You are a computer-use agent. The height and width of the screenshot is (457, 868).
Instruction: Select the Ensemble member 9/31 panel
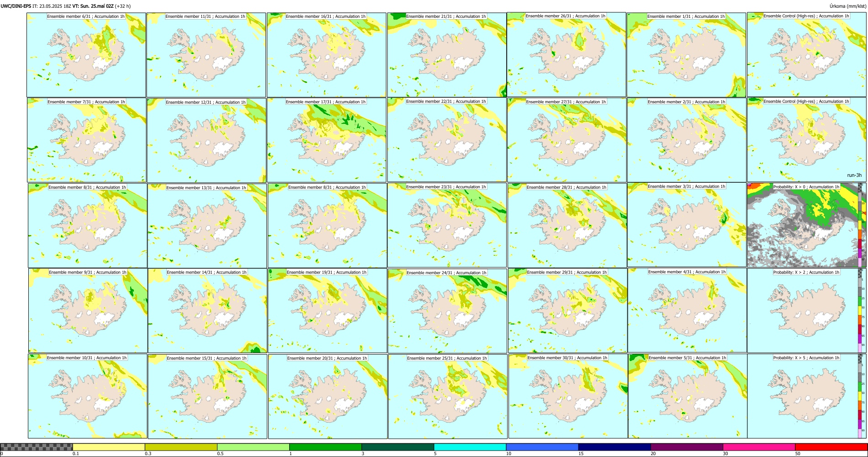[x=88, y=310]
